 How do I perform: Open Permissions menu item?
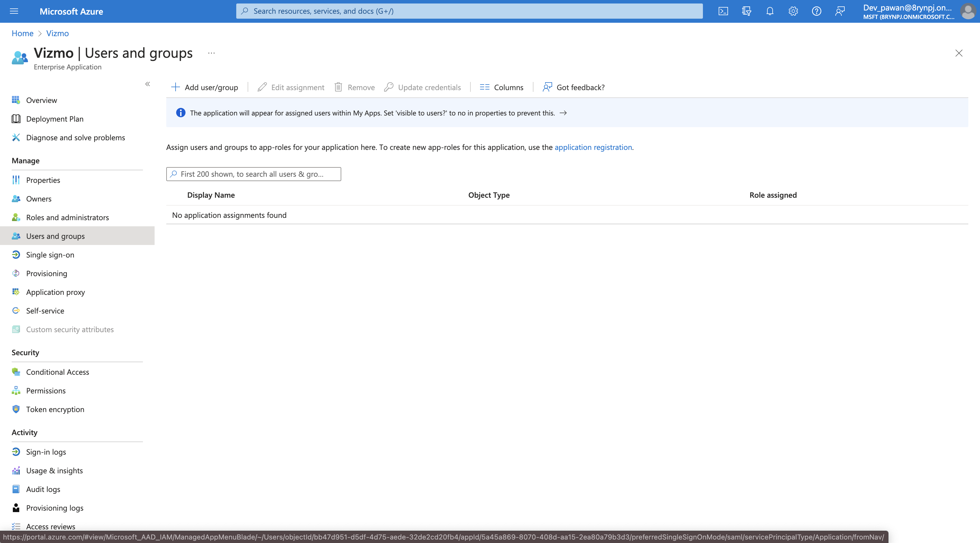[77, 390]
